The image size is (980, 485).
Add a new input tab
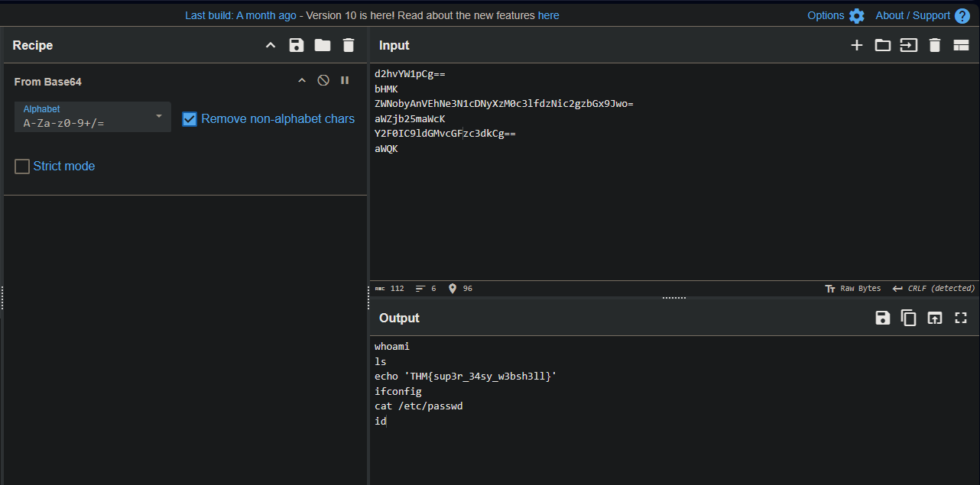point(857,46)
